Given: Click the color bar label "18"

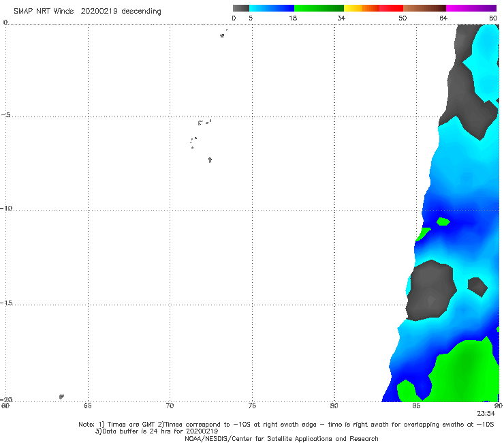Looking at the screenshot, I should (293, 18).
